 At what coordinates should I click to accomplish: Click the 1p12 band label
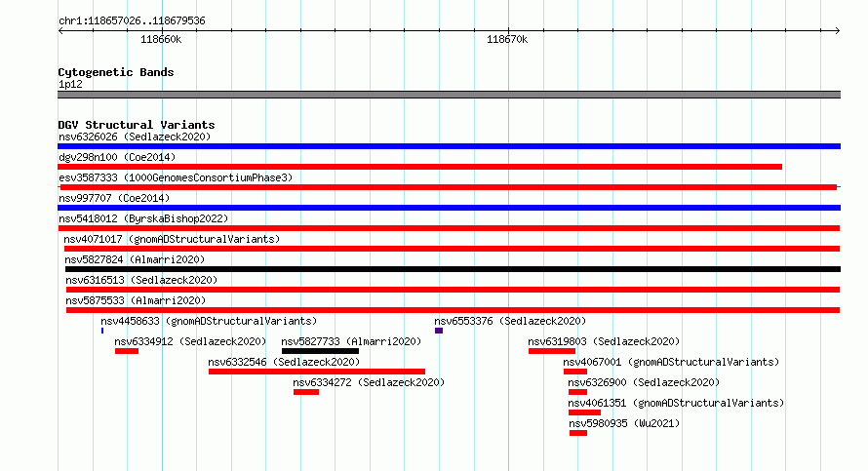pyautogui.click(x=70, y=84)
